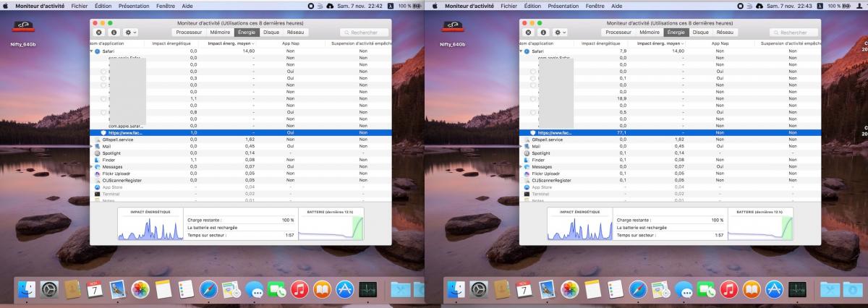868x308 pixels.
Task: Click the Rechercher search field in the 22:42 window
Action: click(x=364, y=33)
